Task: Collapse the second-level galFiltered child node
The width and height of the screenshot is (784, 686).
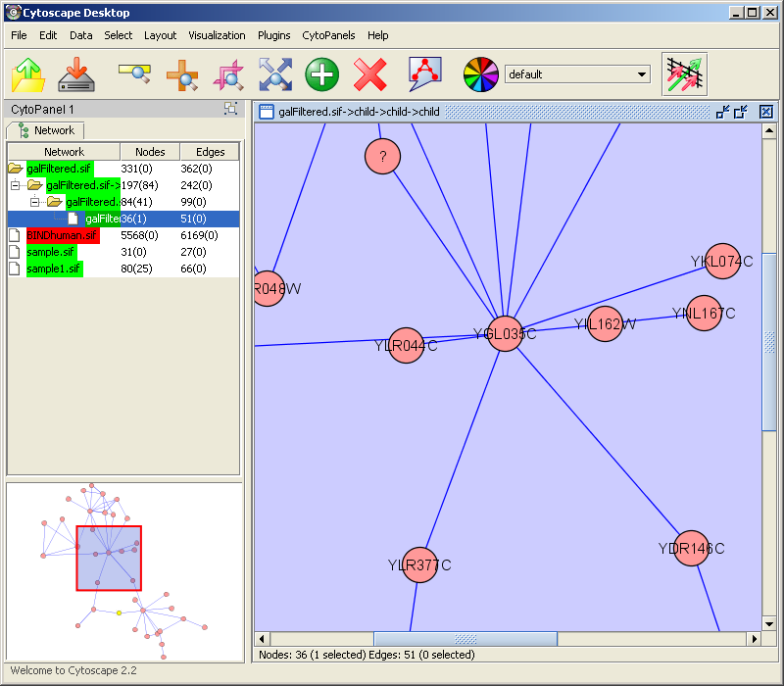Action: pos(34,202)
